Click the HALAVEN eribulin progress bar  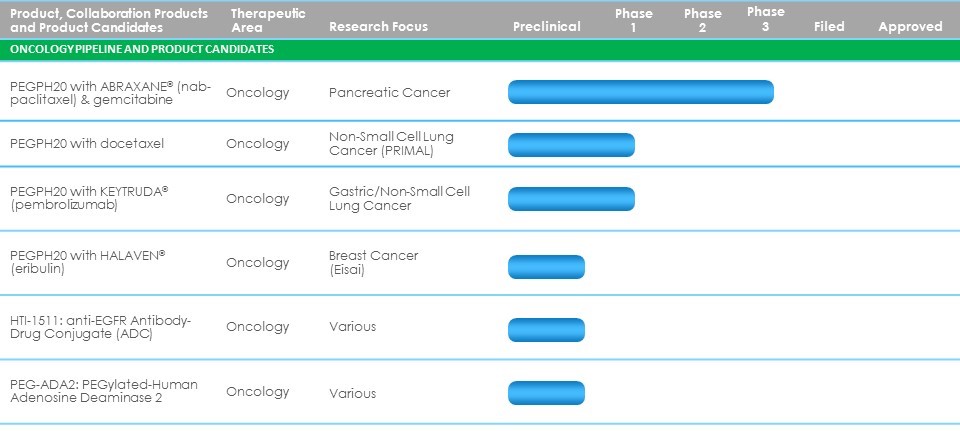pos(546,267)
